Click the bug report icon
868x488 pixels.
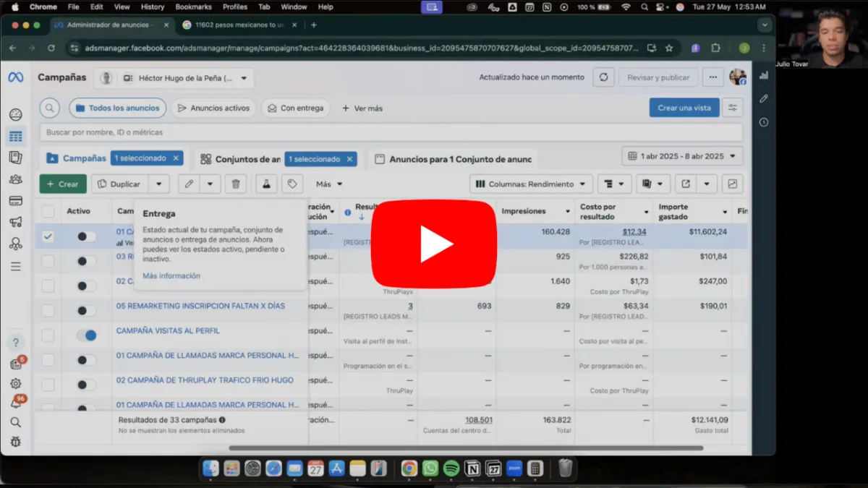[x=15, y=442]
